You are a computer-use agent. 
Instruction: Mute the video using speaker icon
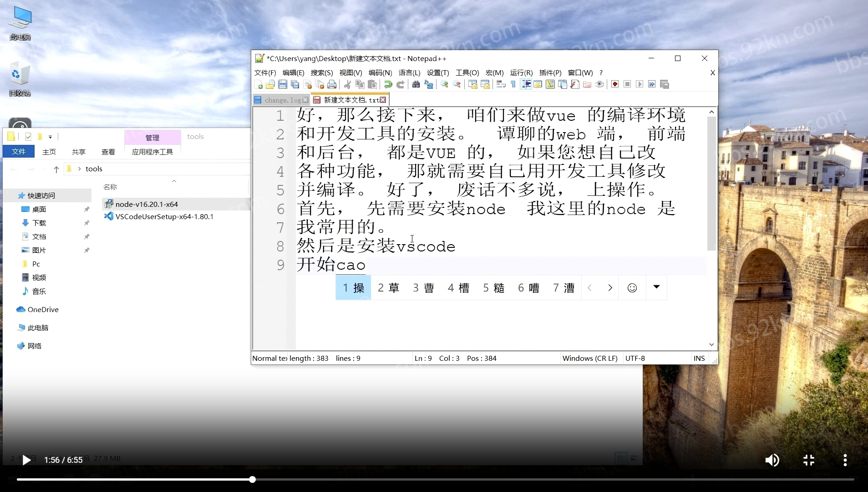point(772,460)
